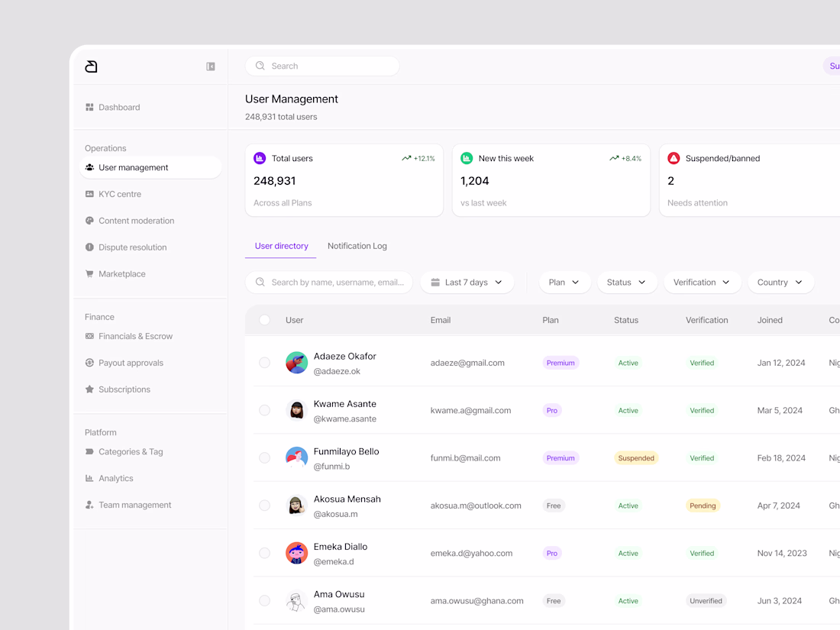Open Analytics from the sidebar
The height and width of the screenshot is (630, 840).
point(150,478)
